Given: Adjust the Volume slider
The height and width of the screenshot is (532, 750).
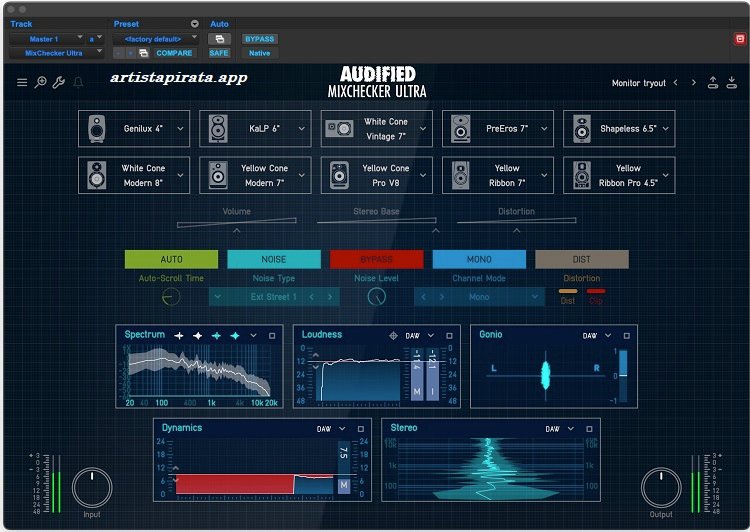Looking at the screenshot, I should [x=236, y=222].
